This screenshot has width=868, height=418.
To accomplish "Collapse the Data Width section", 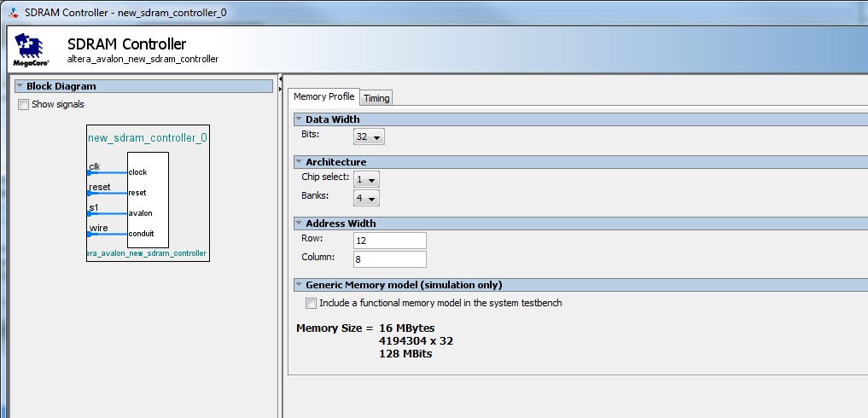I will tap(299, 119).
